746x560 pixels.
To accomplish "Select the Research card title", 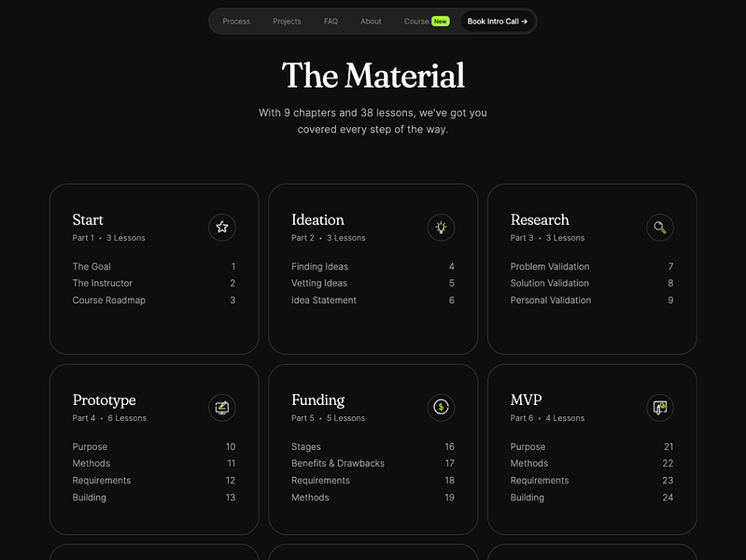I will pos(540,220).
